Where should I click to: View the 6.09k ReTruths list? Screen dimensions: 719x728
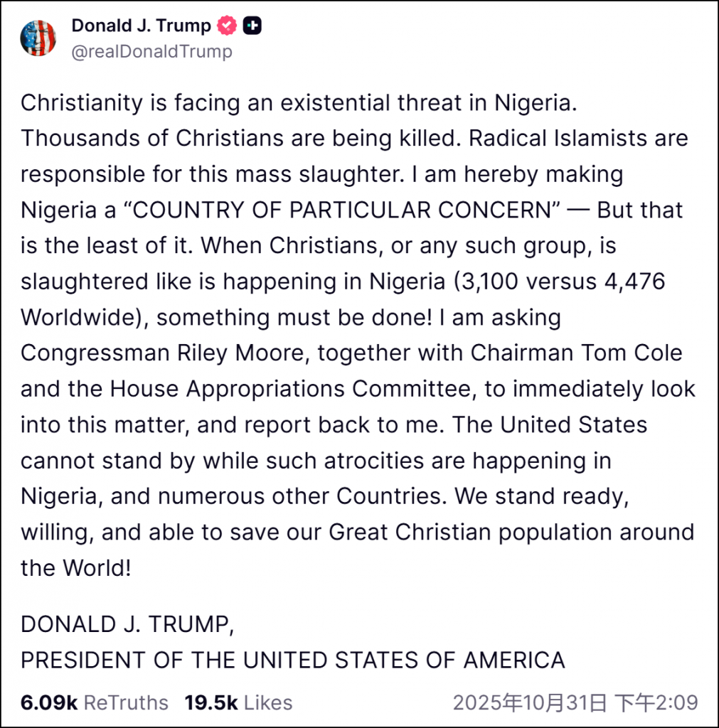pyautogui.click(x=95, y=703)
